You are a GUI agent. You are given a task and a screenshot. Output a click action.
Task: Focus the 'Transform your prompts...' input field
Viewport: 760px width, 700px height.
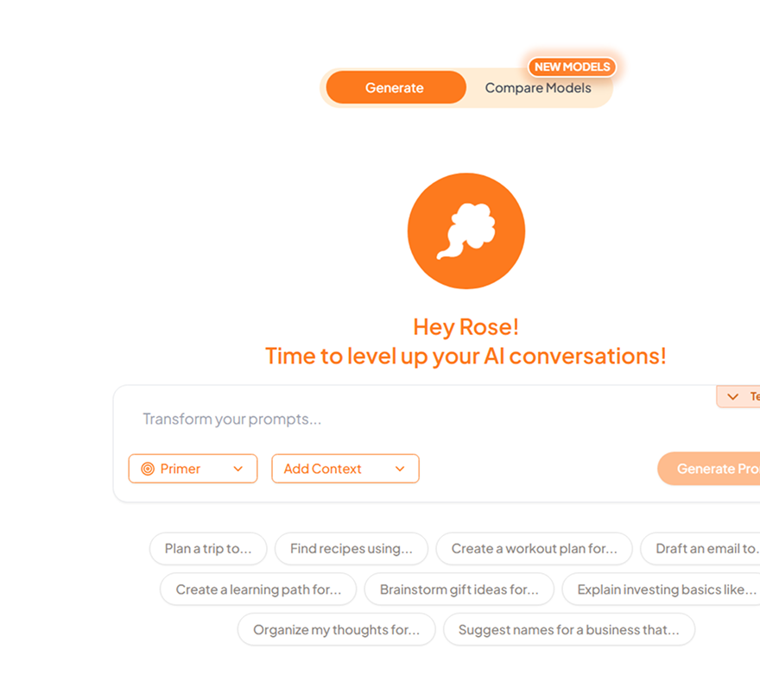(x=389, y=419)
